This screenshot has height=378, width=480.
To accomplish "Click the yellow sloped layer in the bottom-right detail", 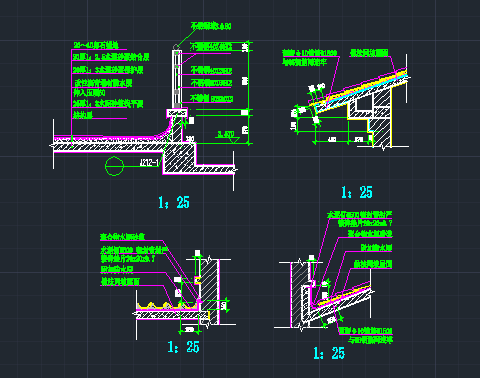I will (x=343, y=296).
